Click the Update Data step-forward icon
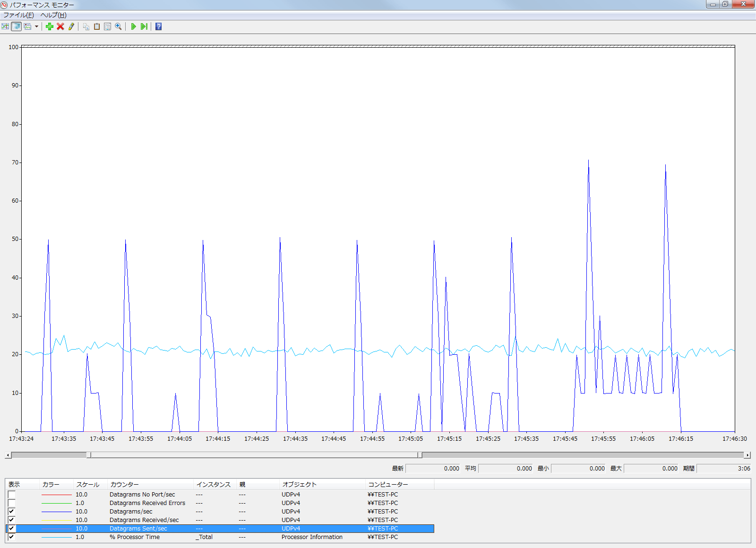 click(x=144, y=26)
